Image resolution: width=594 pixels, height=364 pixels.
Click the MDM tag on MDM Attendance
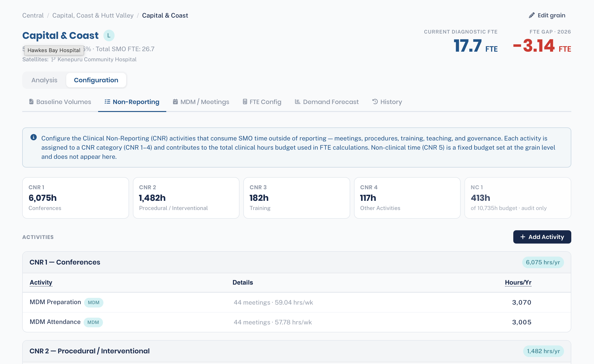tap(93, 322)
